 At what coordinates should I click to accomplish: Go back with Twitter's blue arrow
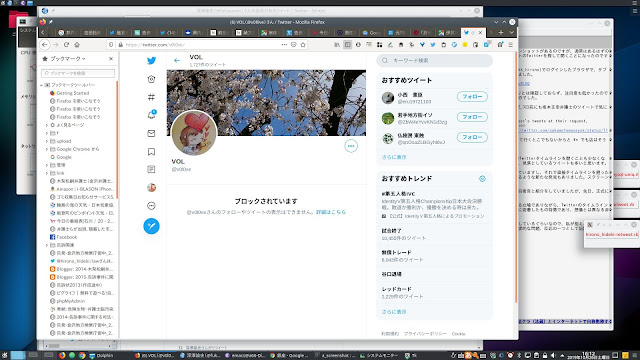(x=177, y=60)
